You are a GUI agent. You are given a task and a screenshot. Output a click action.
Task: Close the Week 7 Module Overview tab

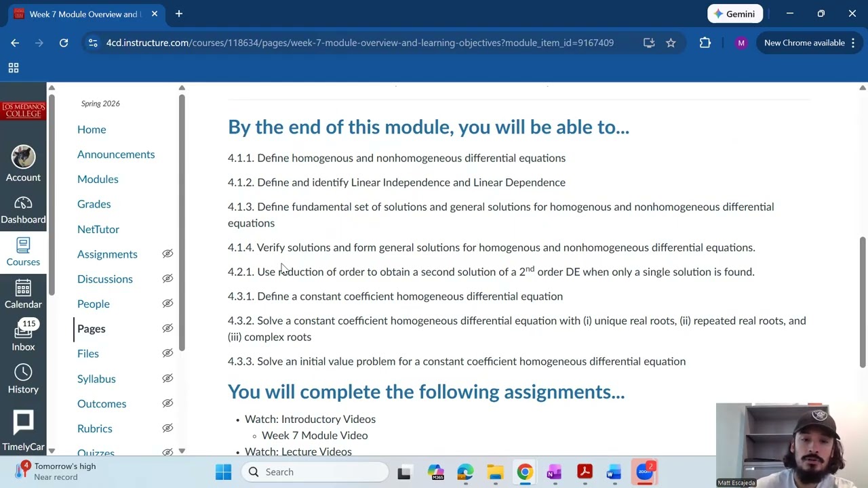155,14
